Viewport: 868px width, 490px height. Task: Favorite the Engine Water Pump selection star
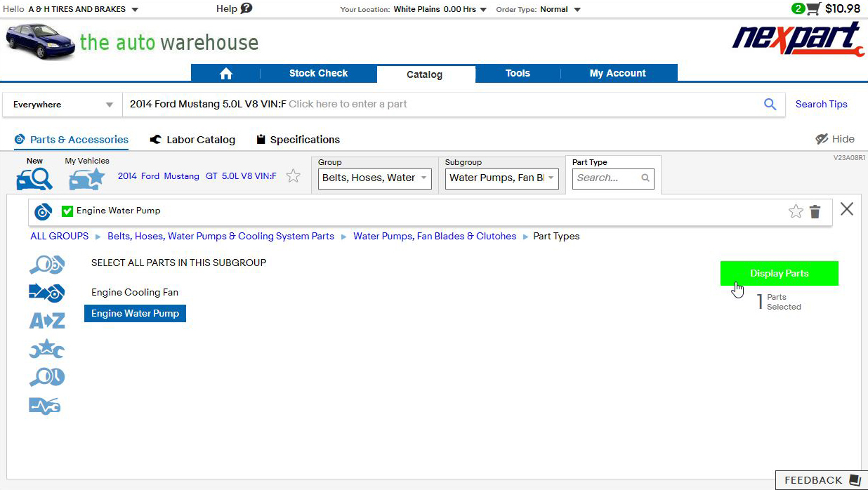pos(796,211)
